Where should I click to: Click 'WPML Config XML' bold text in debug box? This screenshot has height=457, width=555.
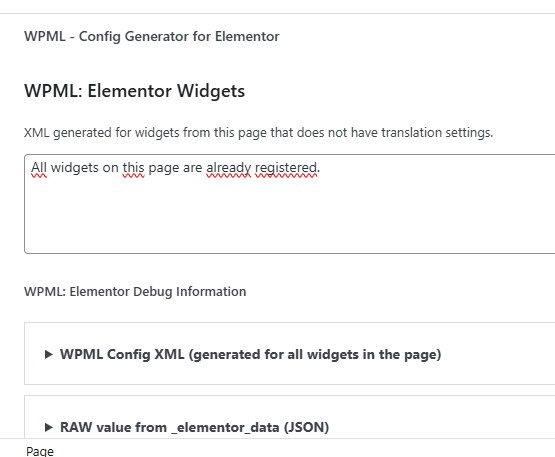click(x=122, y=354)
